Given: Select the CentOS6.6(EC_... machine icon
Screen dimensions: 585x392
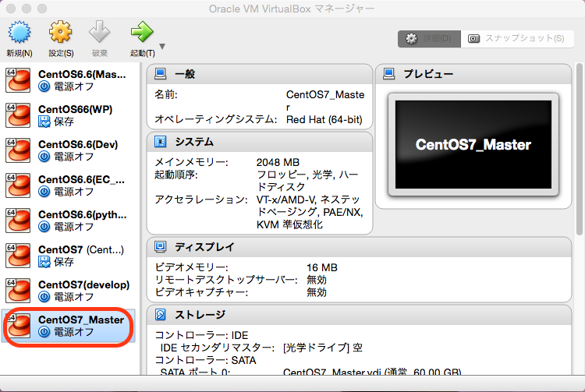Looking at the screenshot, I should (x=18, y=185).
